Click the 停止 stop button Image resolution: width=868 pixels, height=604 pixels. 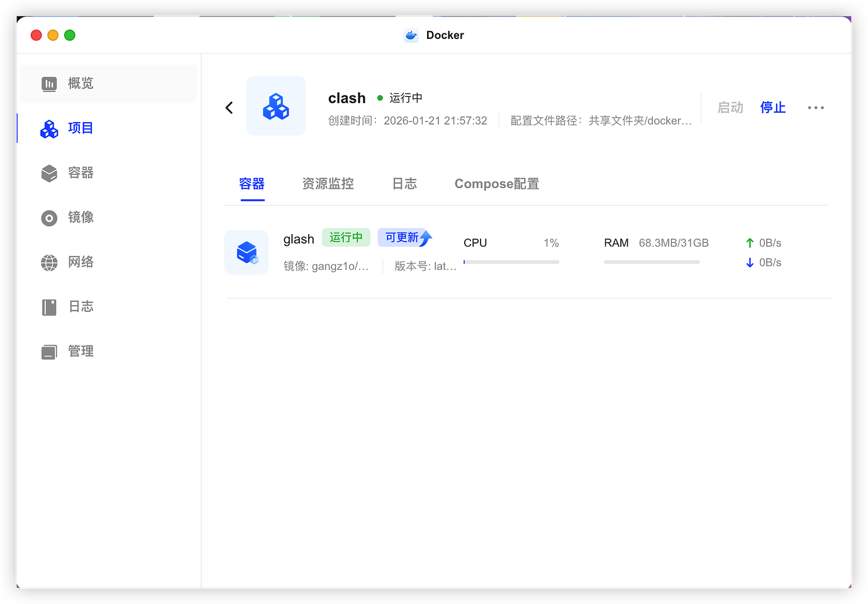coord(773,108)
